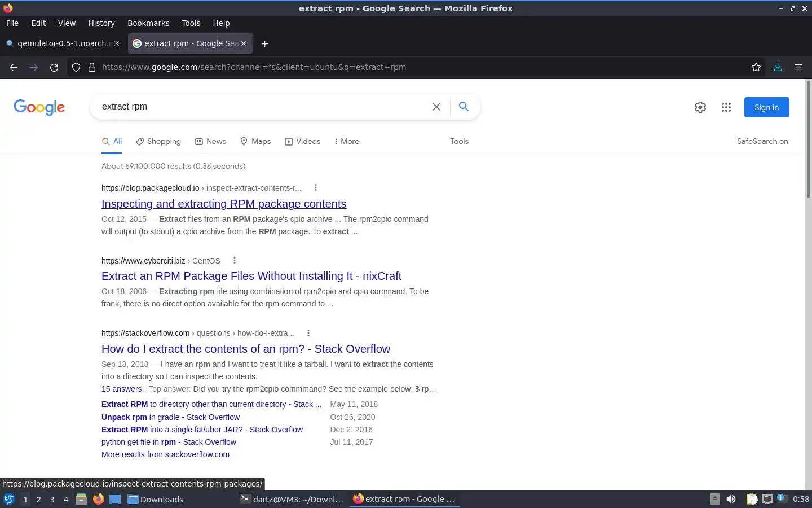
Task: Open the volume control tray icon
Action: (x=731, y=499)
